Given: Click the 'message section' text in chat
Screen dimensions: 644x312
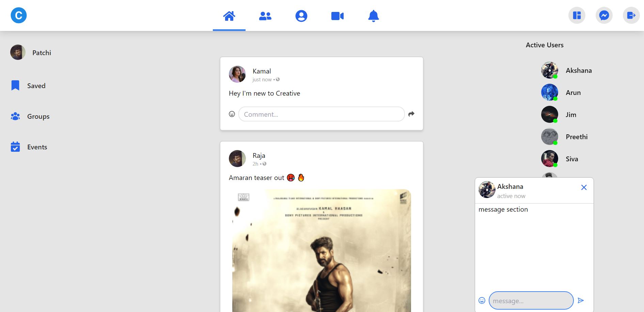Looking at the screenshot, I should tap(503, 209).
